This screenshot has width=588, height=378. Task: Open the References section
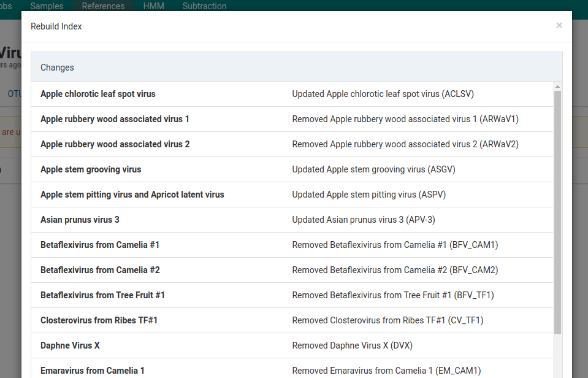[x=103, y=6]
